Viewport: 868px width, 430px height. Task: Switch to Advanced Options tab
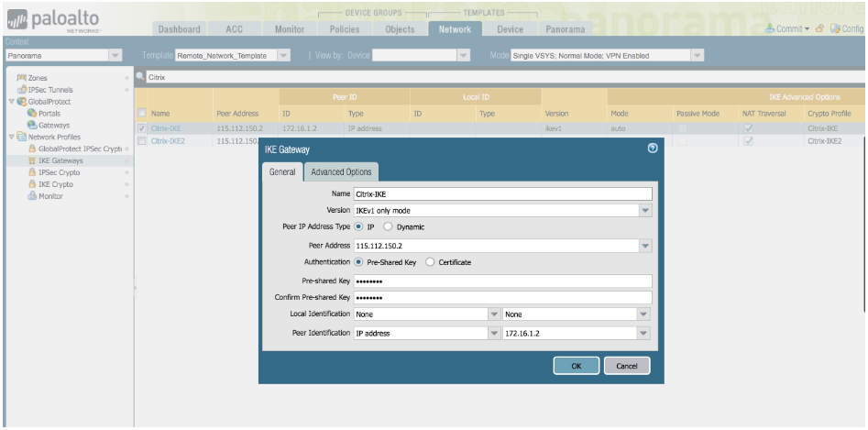[341, 172]
